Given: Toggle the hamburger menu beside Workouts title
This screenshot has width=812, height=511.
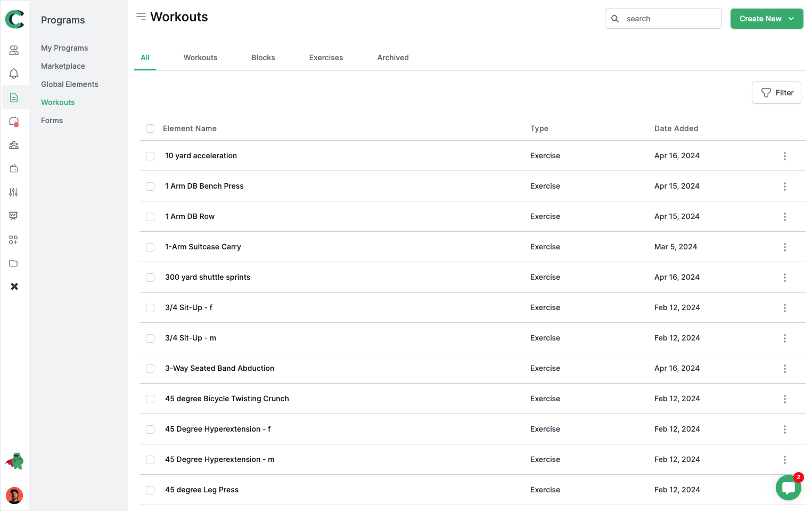Looking at the screenshot, I should coord(141,17).
